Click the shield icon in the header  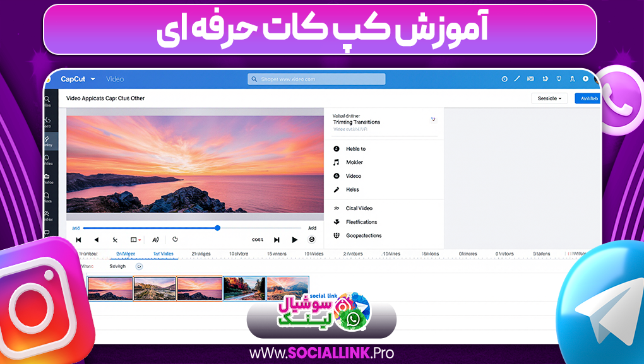pyautogui.click(x=559, y=79)
